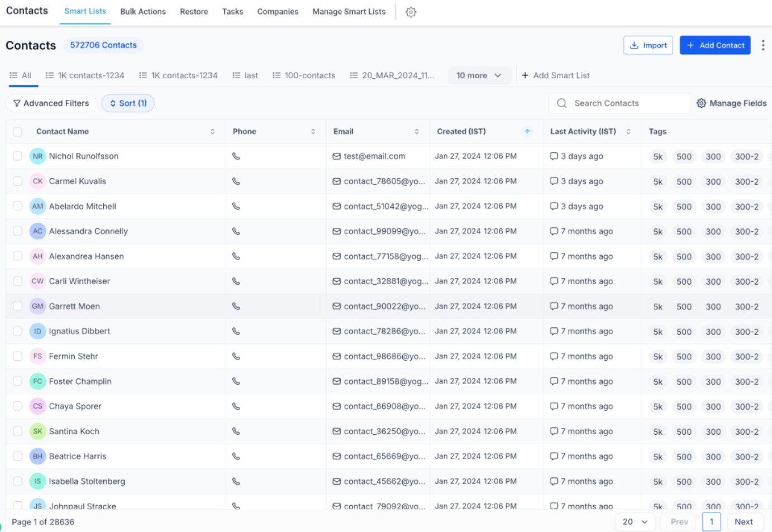Click email icon for Carmel Kuvalis

(x=336, y=181)
